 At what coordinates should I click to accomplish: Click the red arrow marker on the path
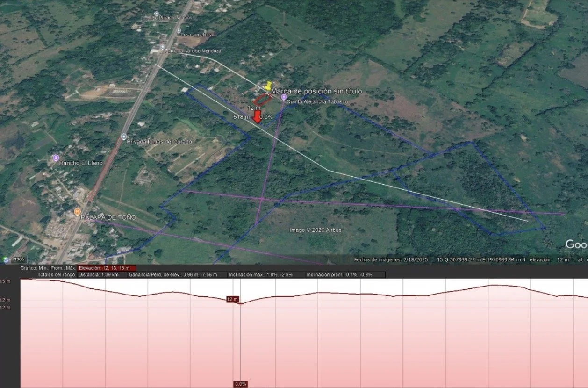coord(256,117)
